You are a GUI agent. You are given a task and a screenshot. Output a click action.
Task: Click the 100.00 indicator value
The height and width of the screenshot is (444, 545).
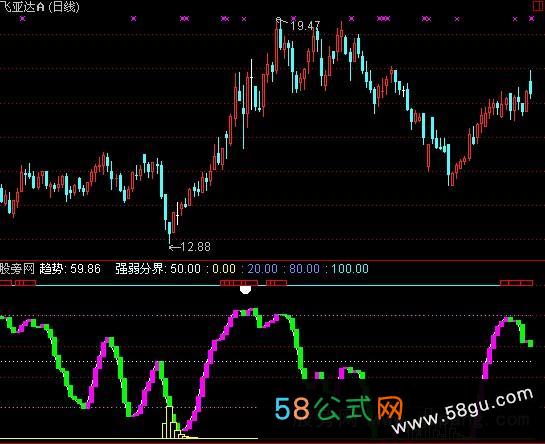pos(350,269)
